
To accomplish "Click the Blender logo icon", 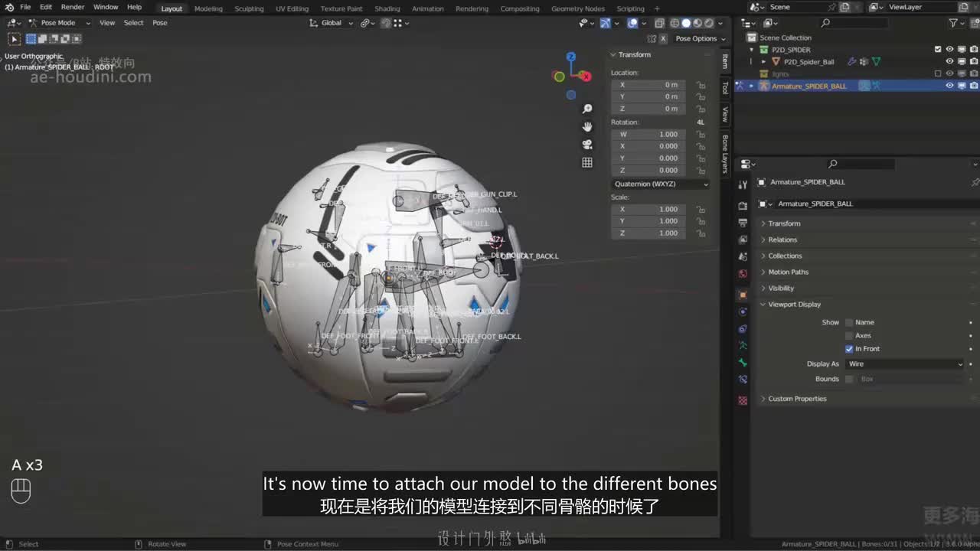I will (x=9, y=8).
